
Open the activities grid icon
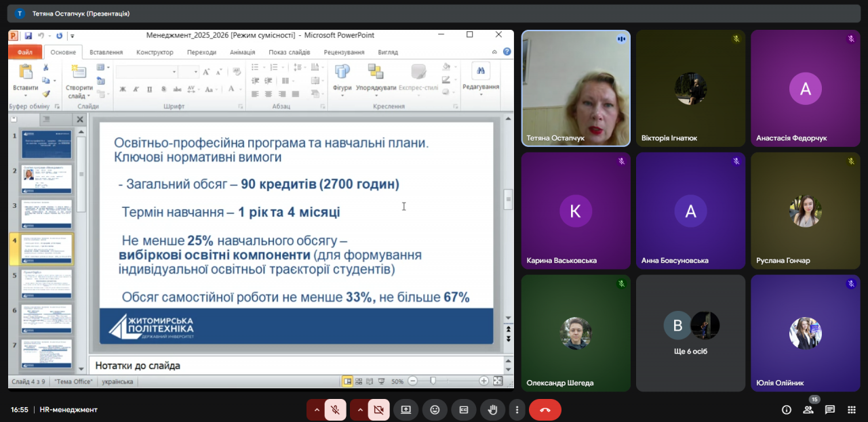coord(852,410)
